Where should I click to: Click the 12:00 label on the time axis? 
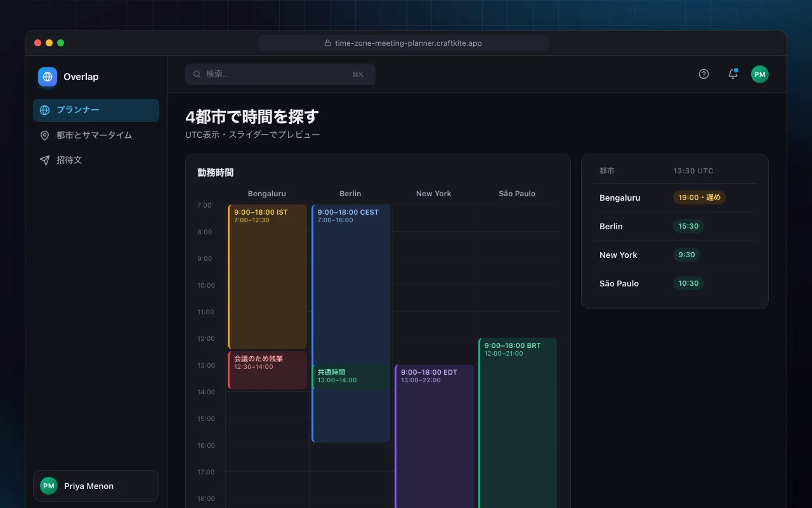click(206, 338)
